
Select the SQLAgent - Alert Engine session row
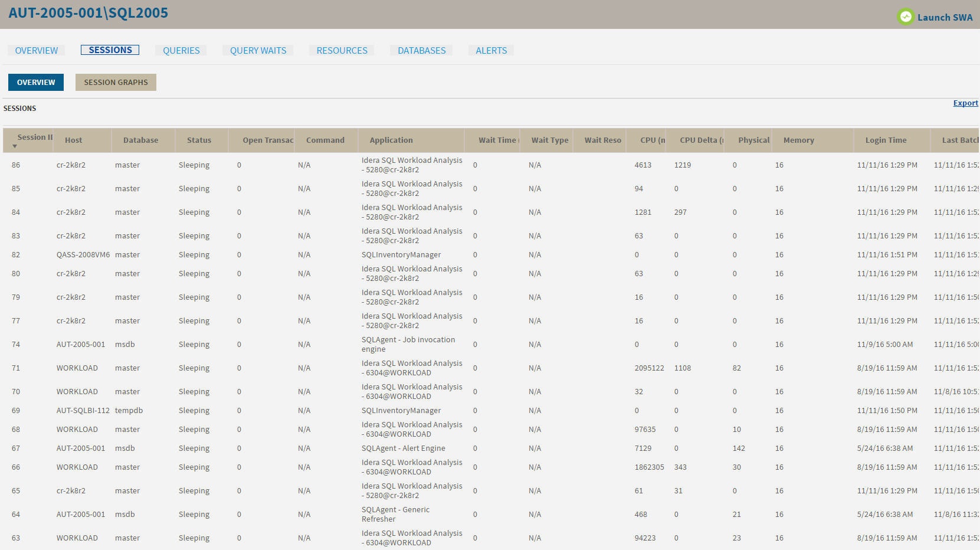coord(403,448)
